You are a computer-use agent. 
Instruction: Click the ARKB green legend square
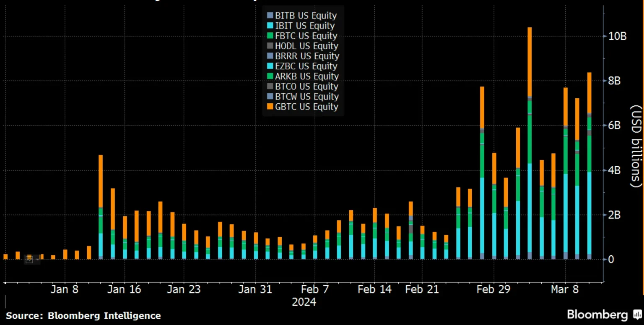tap(270, 76)
